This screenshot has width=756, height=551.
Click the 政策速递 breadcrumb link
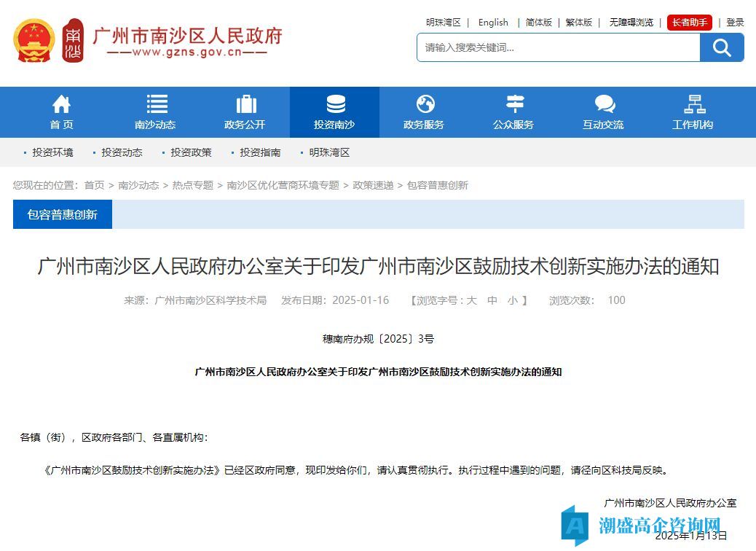[373, 185]
